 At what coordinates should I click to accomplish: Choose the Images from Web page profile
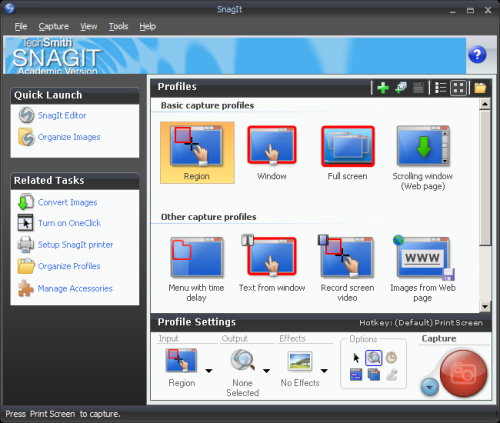pos(423,268)
